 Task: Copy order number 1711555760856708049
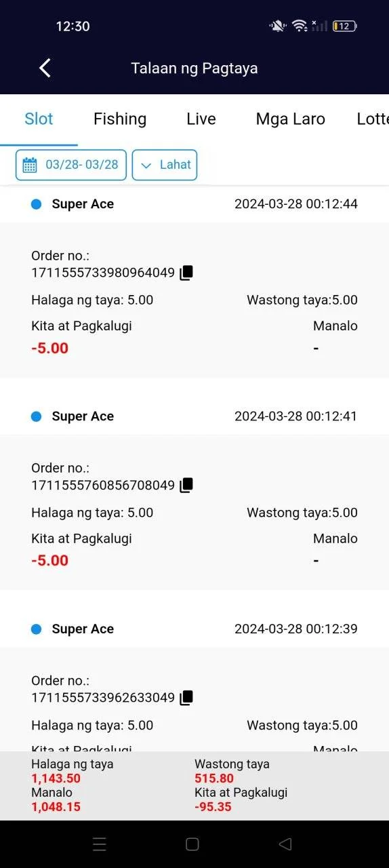[186, 485]
